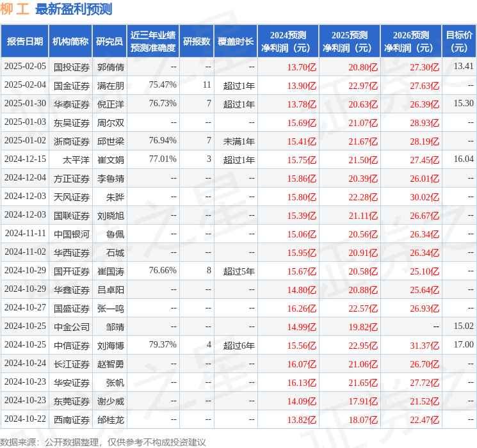
Task: Select the 国金证券 institution cell
Action: [x=72, y=86]
